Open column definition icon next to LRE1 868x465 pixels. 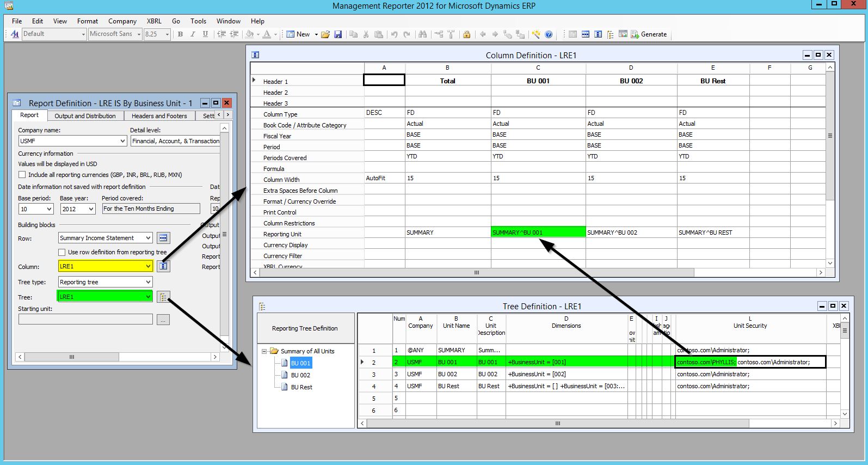tap(163, 266)
